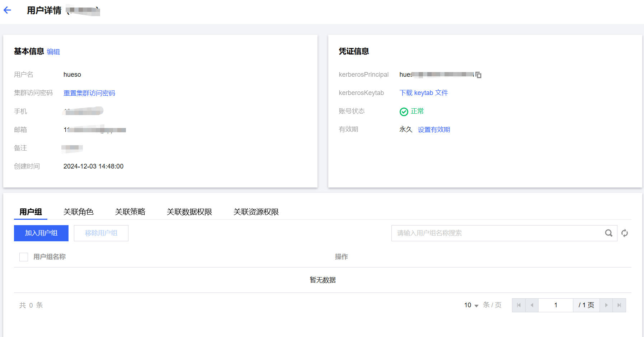The width and height of the screenshot is (644, 337).
Task: Tick the select-all checkbox beside 用户组名称
Action: 24,257
